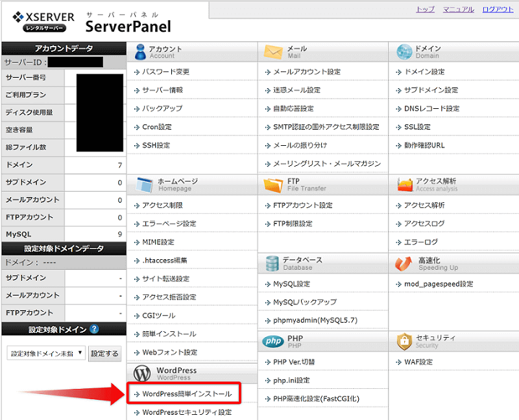The width and height of the screenshot is (519, 420).
Task: Open the 設定対象ドメイン dropdown
Action: tap(46, 353)
